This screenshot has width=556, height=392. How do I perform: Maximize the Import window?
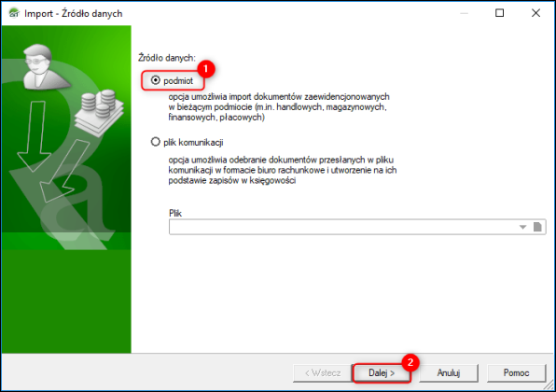(x=499, y=13)
